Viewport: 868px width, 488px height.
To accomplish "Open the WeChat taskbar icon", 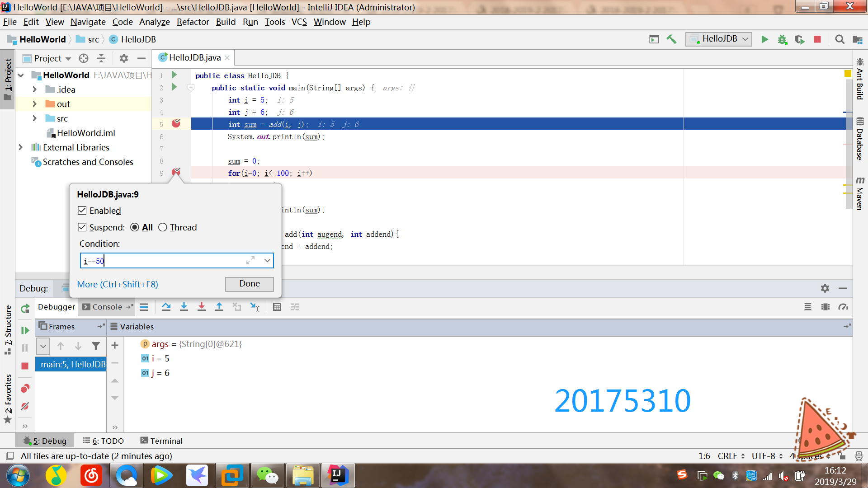I will point(267,475).
